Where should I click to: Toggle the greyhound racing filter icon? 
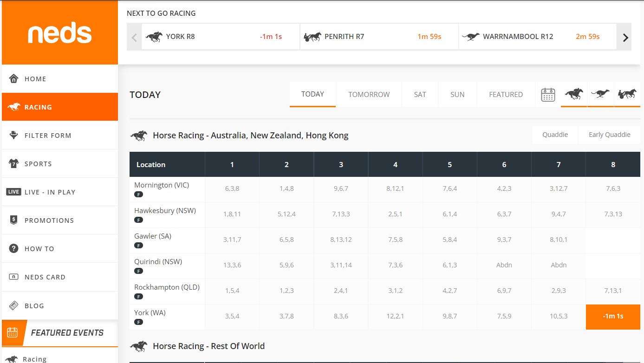(600, 94)
